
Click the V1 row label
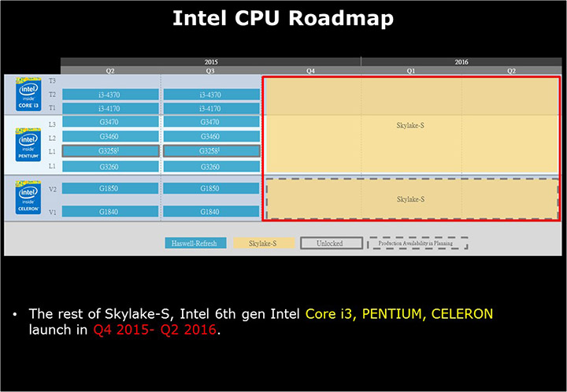[53, 212]
